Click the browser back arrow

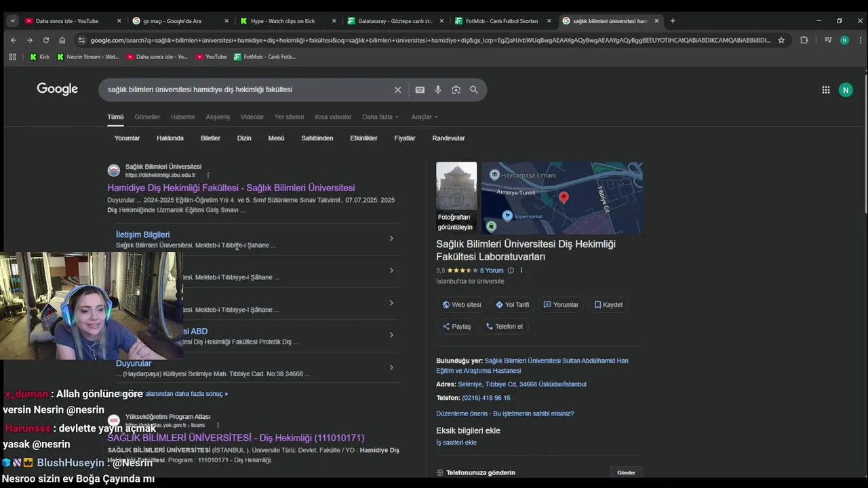tap(13, 40)
